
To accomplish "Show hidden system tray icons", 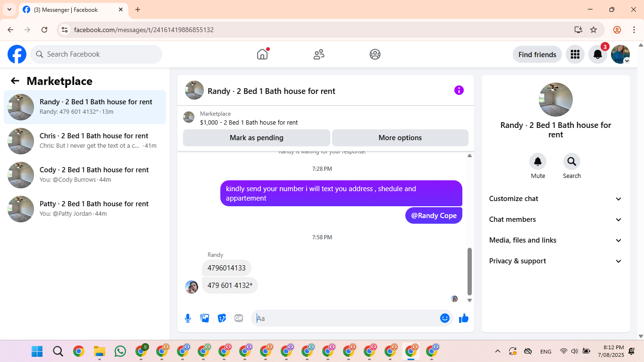I will click(x=498, y=351).
